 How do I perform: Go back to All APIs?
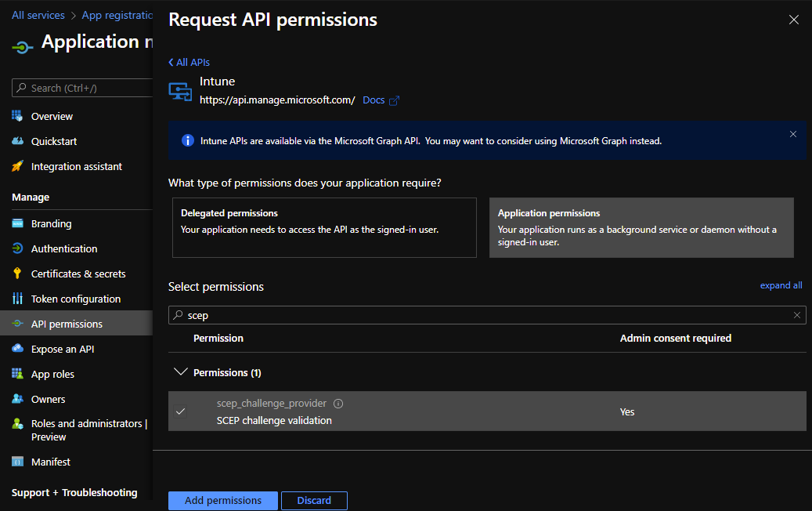click(189, 62)
